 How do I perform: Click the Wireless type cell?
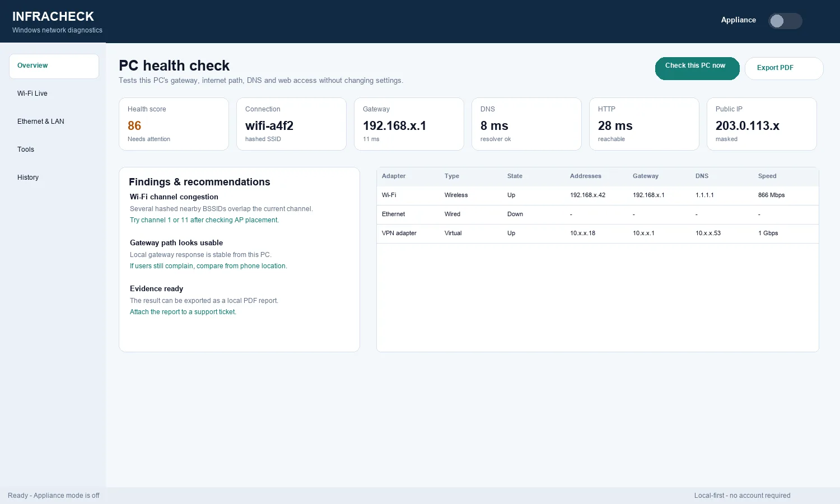[x=456, y=195]
